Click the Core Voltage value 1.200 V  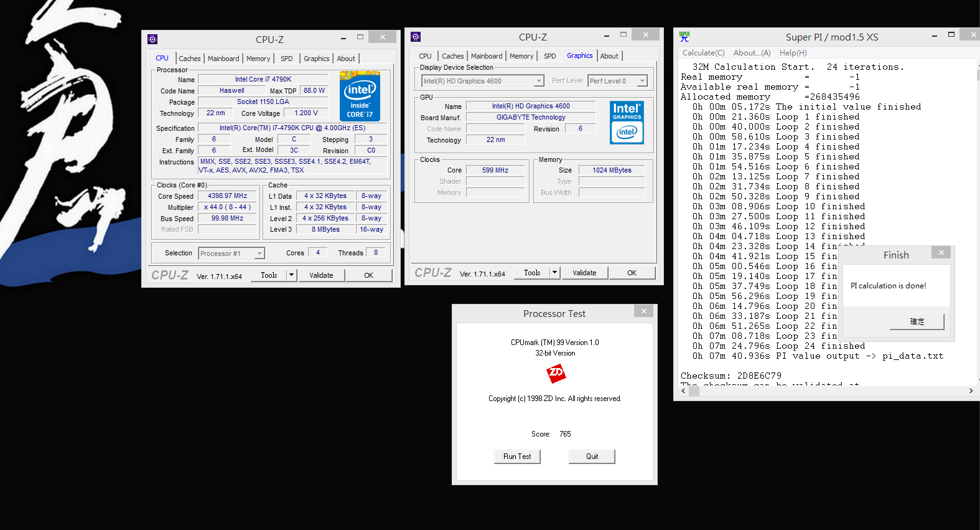(x=306, y=113)
